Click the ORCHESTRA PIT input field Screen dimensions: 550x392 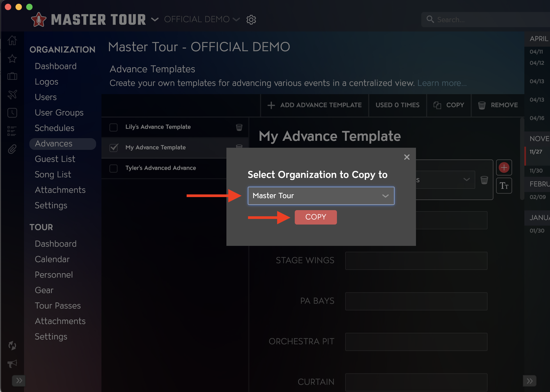(x=416, y=342)
